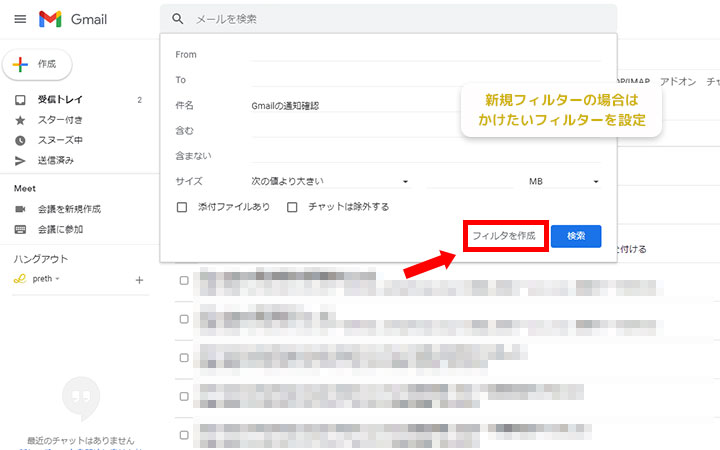Click the video camera icon under Meet
Image resolution: width=720 pixels, height=450 pixels.
click(x=20, y=209)
